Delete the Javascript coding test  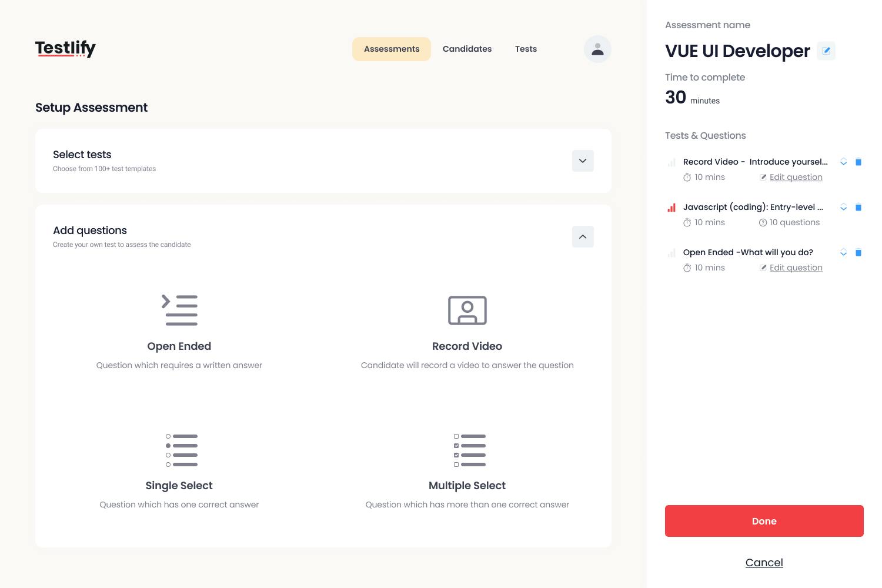coord(858,207)
